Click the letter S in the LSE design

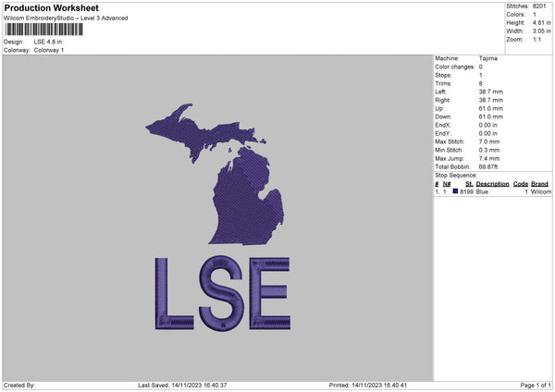pos(222,293)
